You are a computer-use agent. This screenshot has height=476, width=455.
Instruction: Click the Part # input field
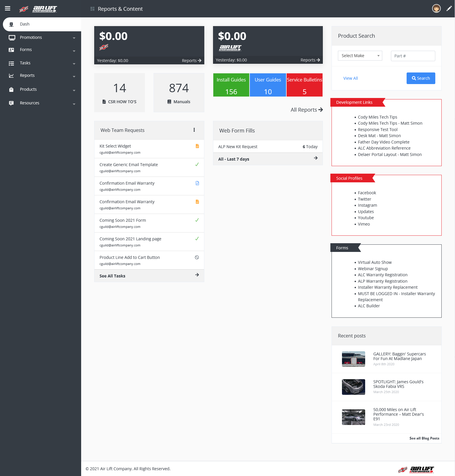click(413, 56)
